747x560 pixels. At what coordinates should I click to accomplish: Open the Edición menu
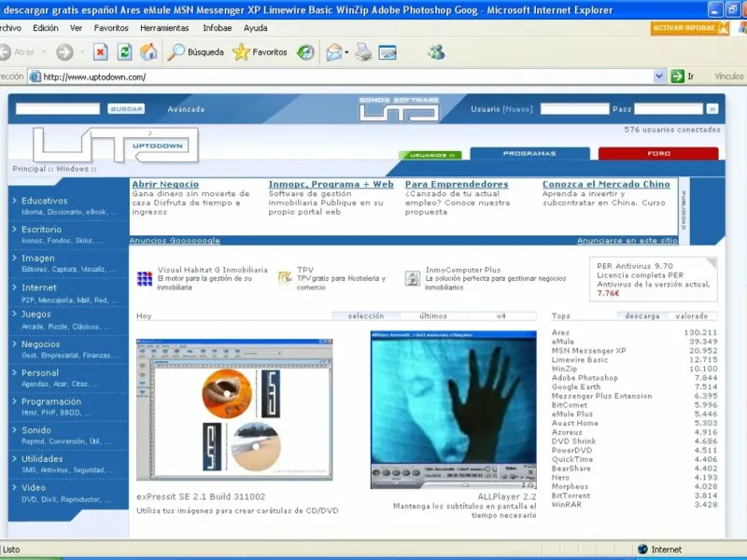(45, 28)
